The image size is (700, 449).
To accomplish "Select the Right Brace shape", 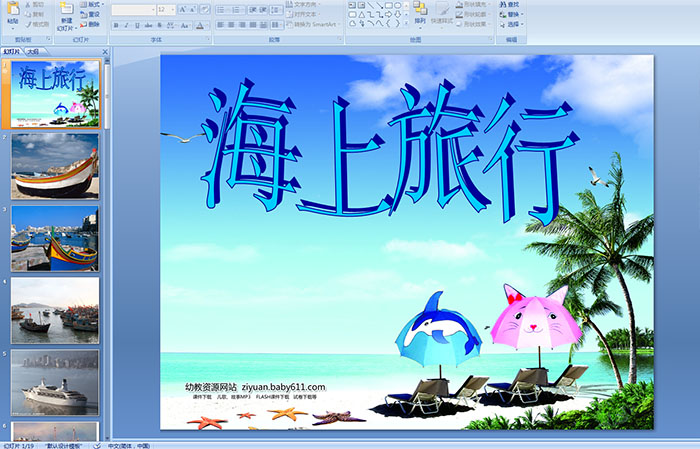I will 397,23.
